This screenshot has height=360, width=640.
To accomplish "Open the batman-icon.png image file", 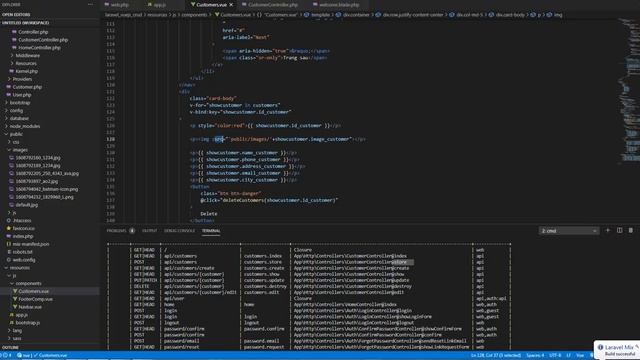I will point(47,189).
